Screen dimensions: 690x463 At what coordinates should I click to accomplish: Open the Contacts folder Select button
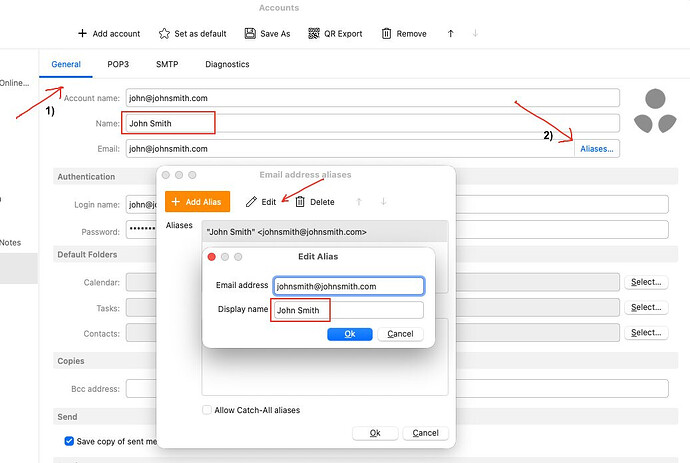tap(645, 333)
